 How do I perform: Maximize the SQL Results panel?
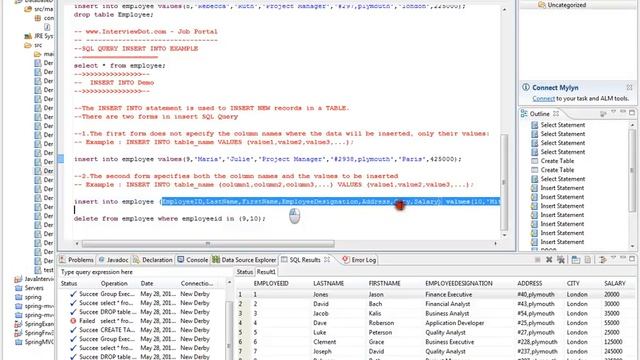point(632,259)
